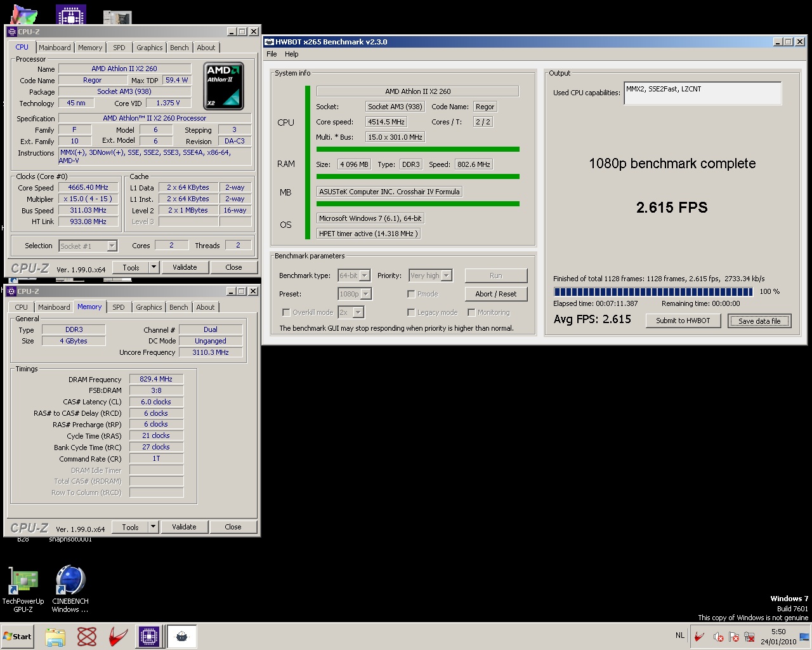
Task: Expand Tools arrow in upper CPU-Z window
Action: click(154, 267)
